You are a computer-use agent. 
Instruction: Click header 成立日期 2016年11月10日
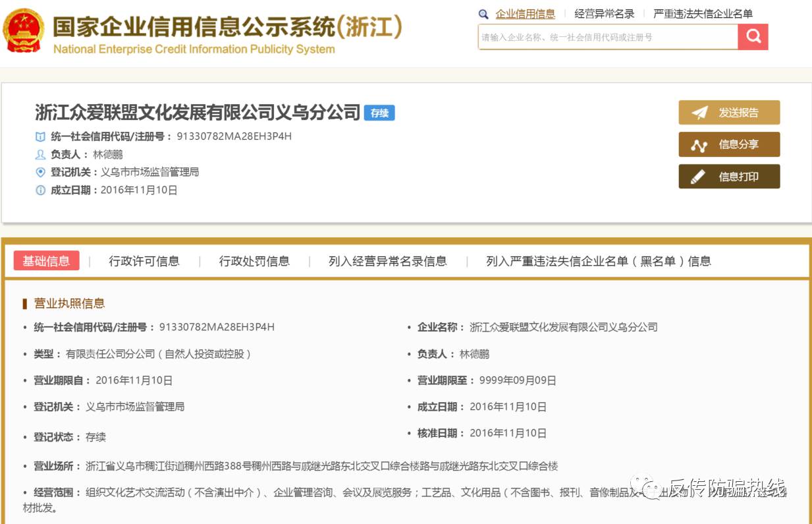click(139, 190)
